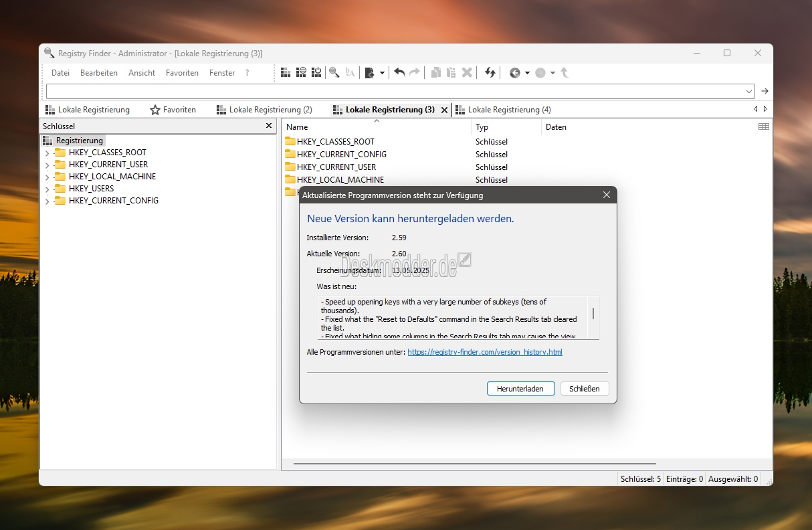Select HKEY_USERS in the tree
This screenshot has width=812, height=530.
(91, 189)
